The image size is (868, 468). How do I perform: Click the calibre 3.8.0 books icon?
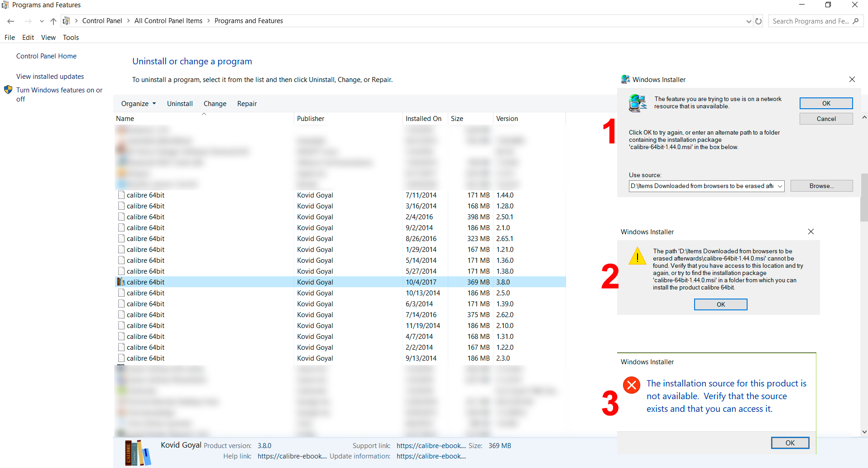click(x=121, y=282)
